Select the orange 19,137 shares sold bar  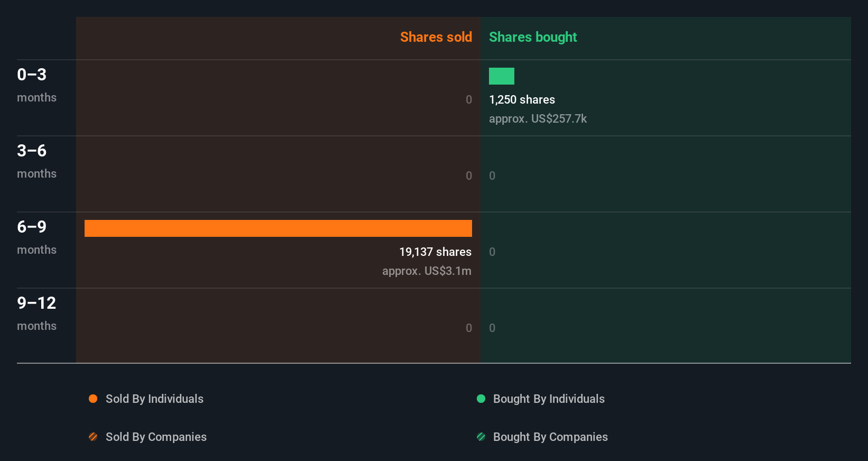pyautogui.click(x=278, y=228)
